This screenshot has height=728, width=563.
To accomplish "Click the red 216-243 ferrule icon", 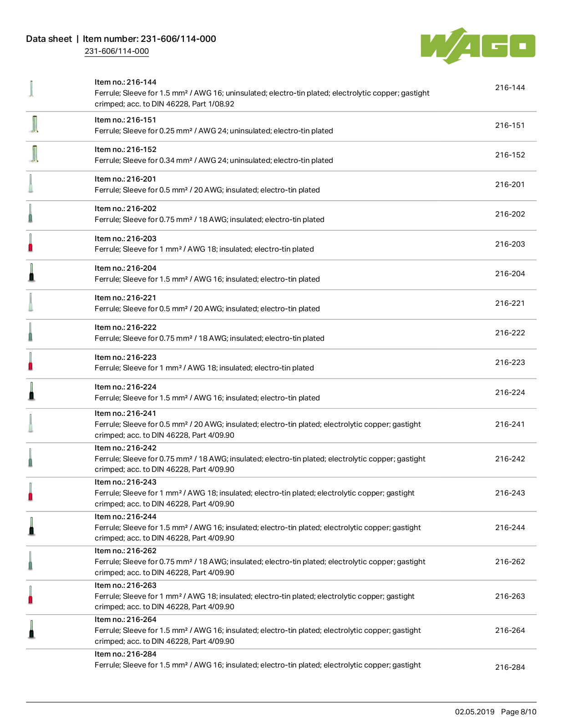I will (30, 492).
